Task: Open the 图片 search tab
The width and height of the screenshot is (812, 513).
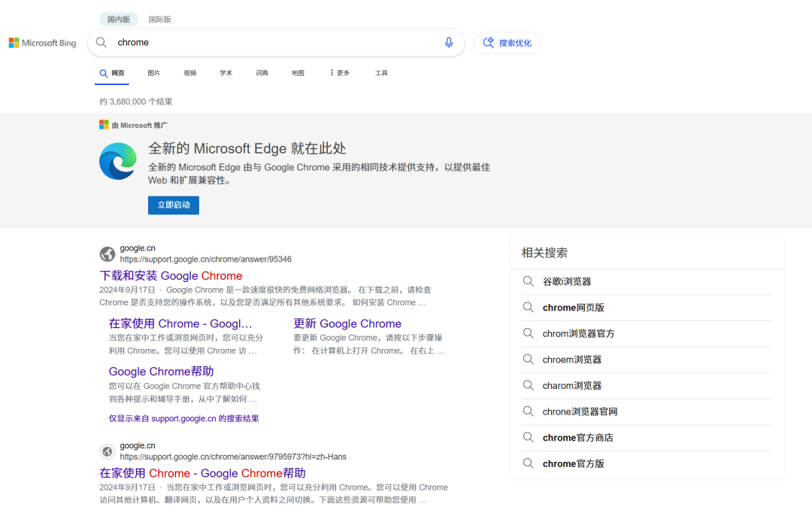Action: (x=154, y=73)
